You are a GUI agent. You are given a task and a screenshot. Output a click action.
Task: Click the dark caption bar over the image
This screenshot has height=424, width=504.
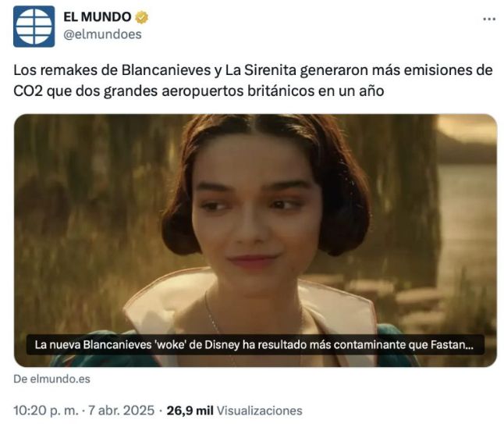255,345
